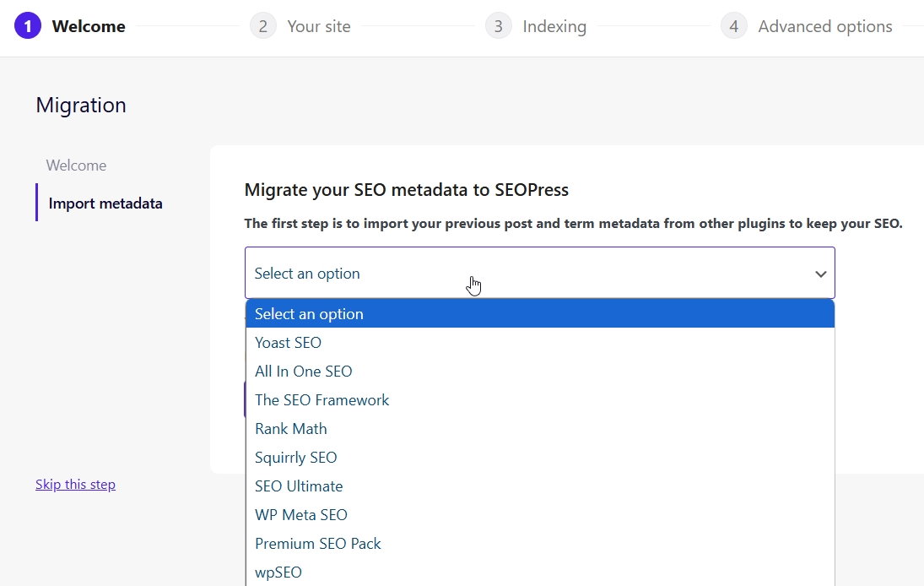Go to the Your site step
Screen dimensions: 924x586
318,26
